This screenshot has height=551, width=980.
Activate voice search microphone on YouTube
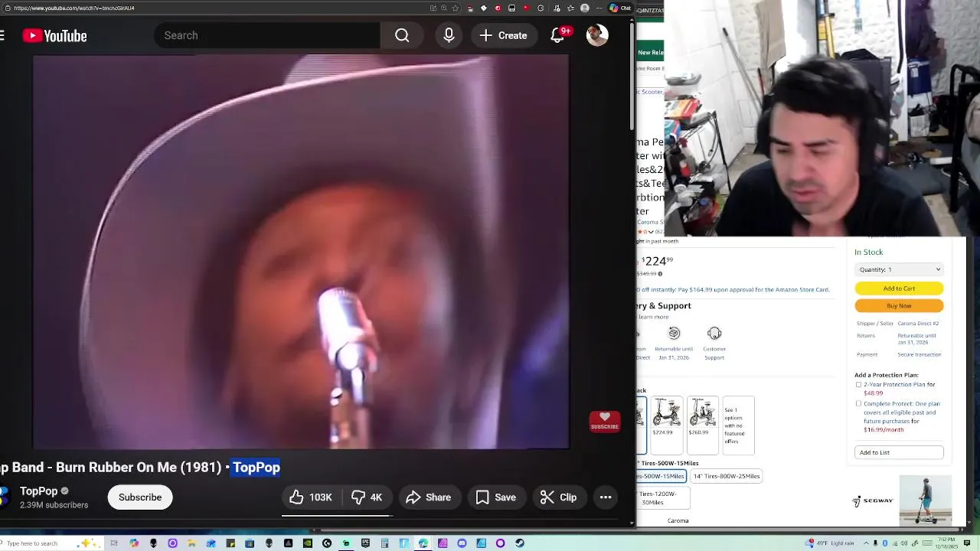coord(449,35)
